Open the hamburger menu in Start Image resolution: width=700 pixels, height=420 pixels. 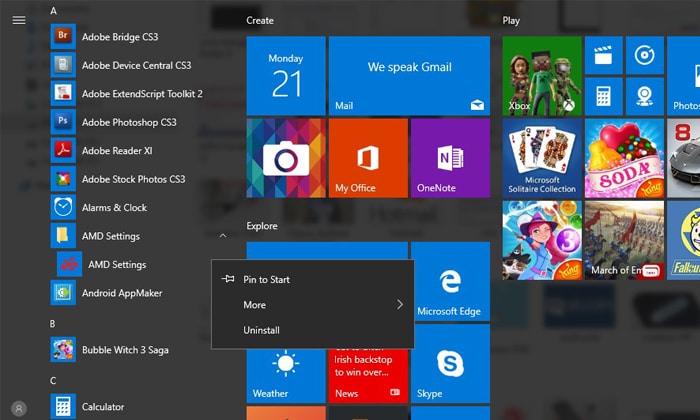(x=19, y=20)
